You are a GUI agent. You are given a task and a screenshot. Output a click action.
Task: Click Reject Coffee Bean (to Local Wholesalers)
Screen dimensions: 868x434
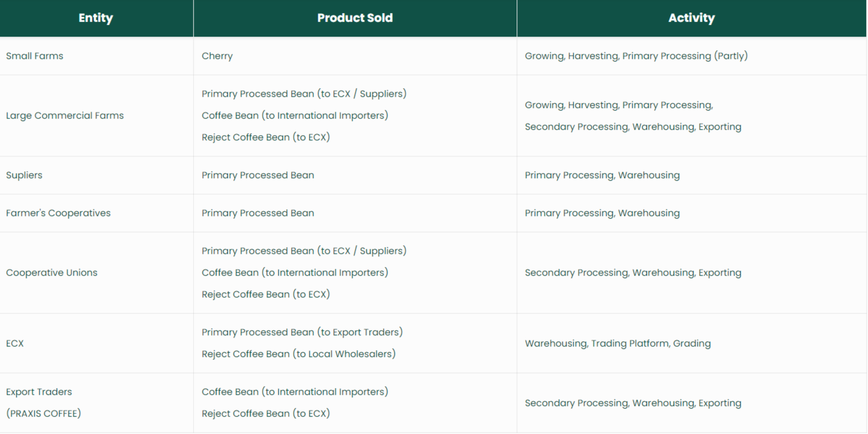tap(298, 354)
